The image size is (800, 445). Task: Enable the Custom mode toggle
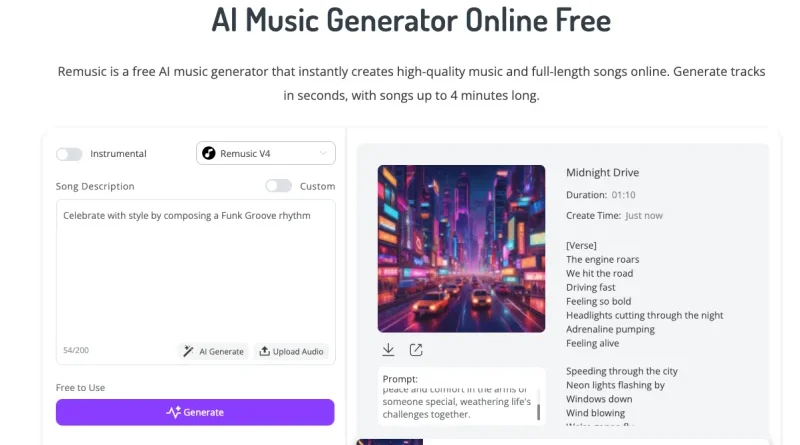pyautogui.click(x=279, y=186)
